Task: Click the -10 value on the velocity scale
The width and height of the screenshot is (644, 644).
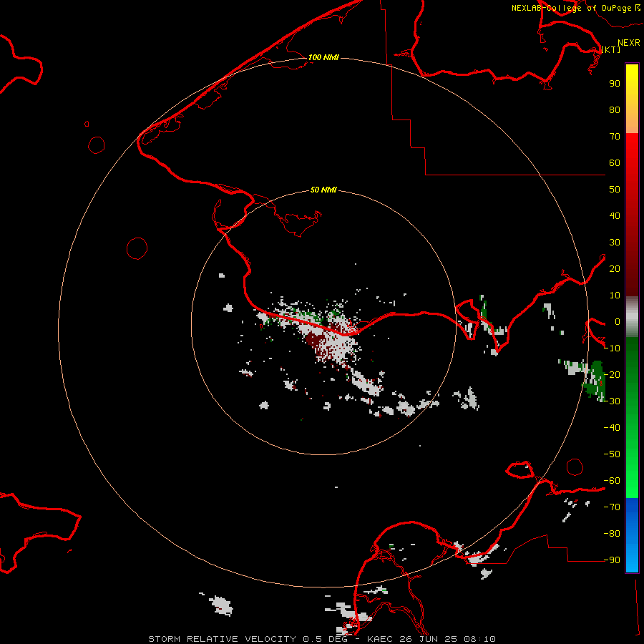Action: [612, 348]
